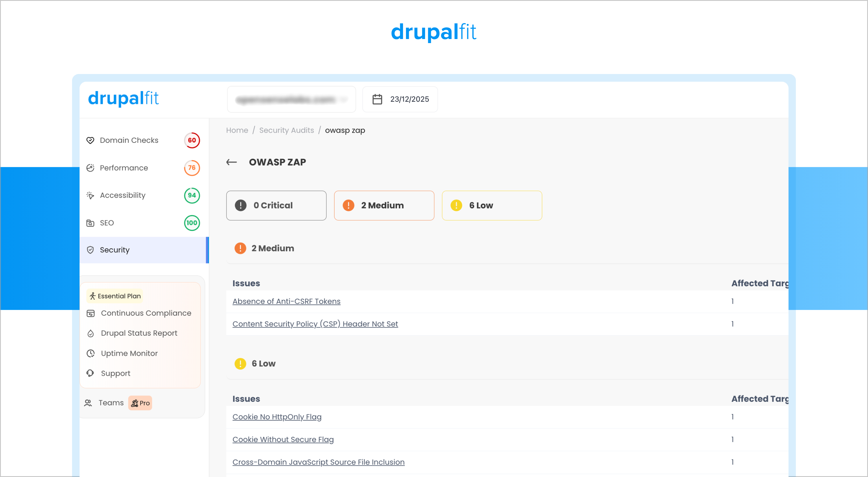Viewport: 868px width, 477px height.
Task: Open the blurred site selector dropdown
Action: click(291, 99)
